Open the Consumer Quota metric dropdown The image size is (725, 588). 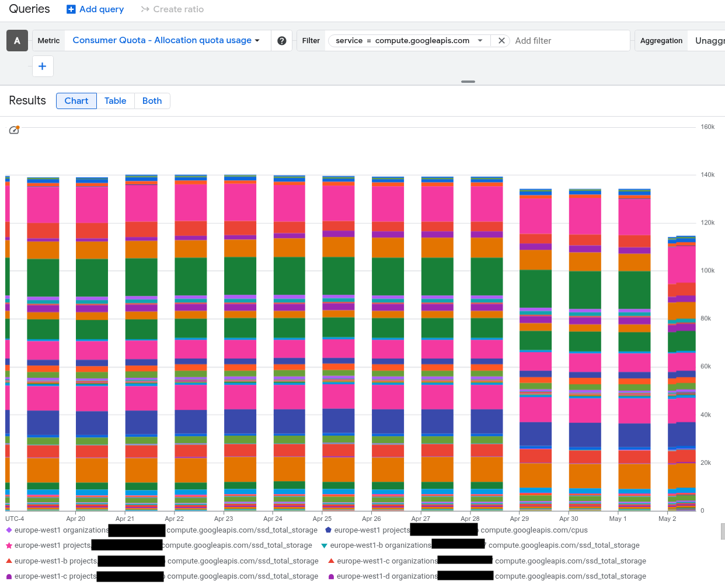(x=166, y=40)
